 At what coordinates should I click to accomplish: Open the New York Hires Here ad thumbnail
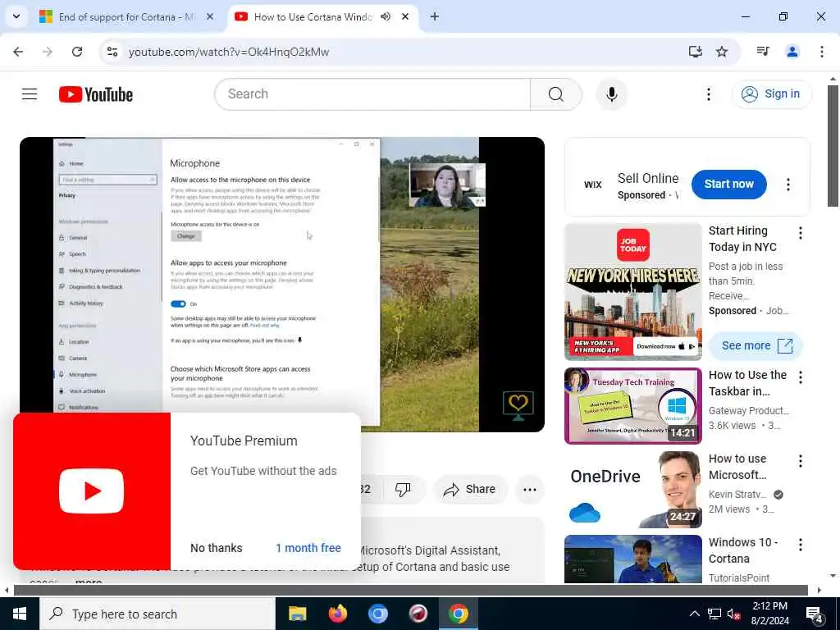pyautogui.click(x=632, y=292)
